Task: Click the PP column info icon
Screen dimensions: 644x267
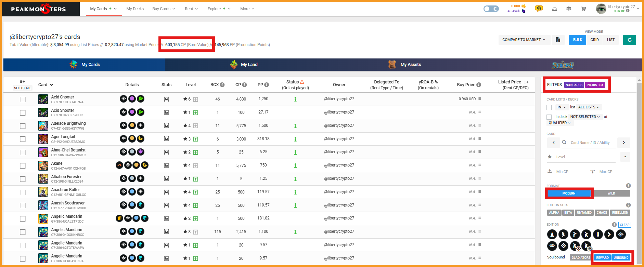Action: pos(267,85)
